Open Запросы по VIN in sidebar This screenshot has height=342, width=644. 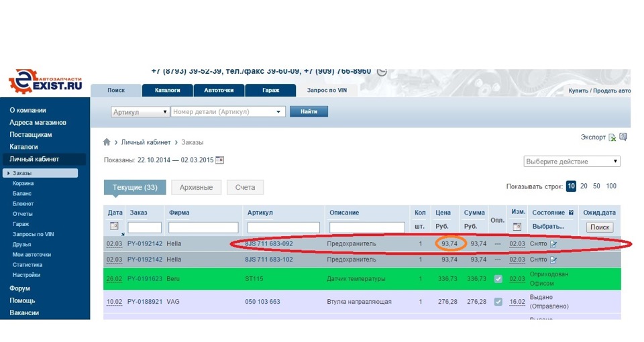click(x=34, y=234)
